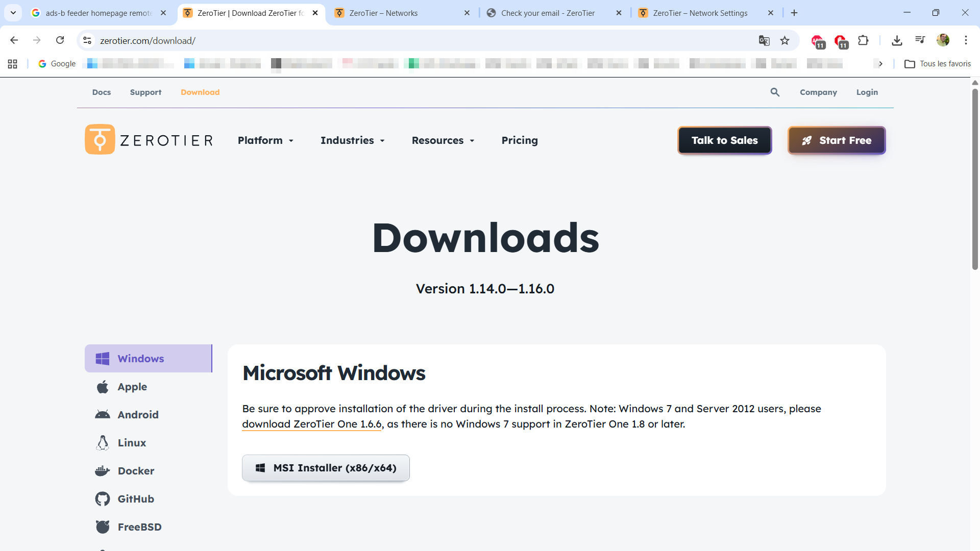Close the ads-b feeder tab
This screenshot has width=980, height=551.
point(163,13)
